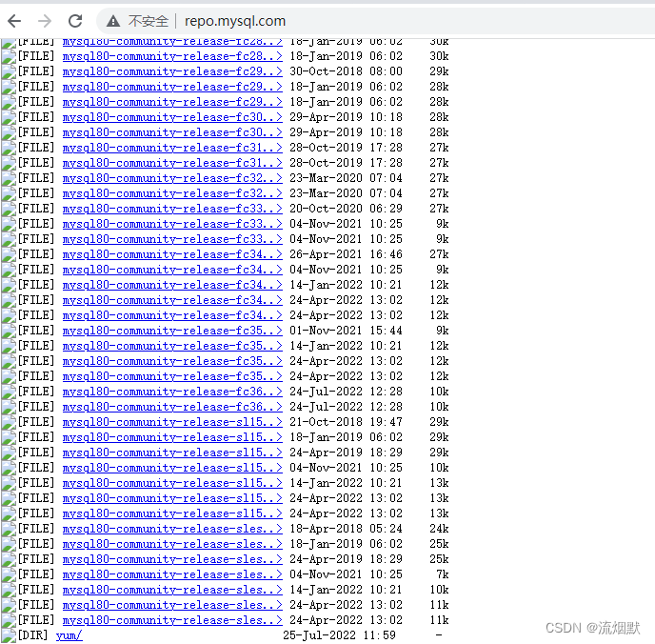This screenshot has height=644, width=655.
Task: Click file icon of sles 04-Nov-2021 row
Action: [9, 574]
